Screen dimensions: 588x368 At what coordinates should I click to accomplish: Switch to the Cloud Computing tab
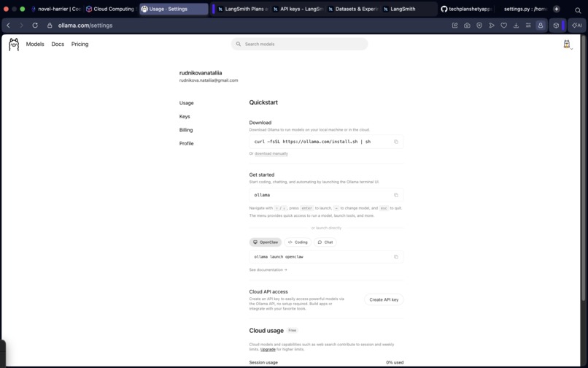coord(111,9)
